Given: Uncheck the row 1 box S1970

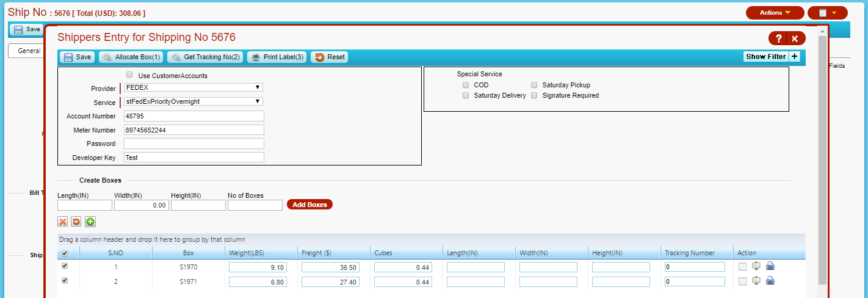Looking at the screenshot, I should click(65, 266).
